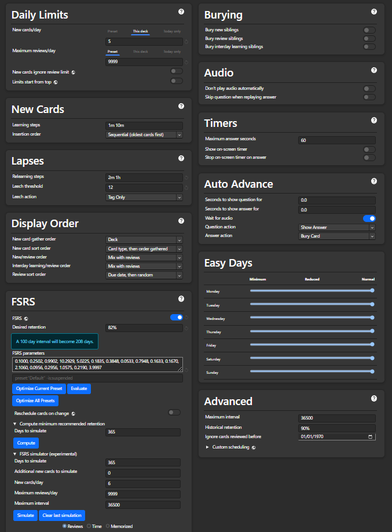Disable the FSRS toggle switch
The image size is (392, 532).
coord(177,318)
